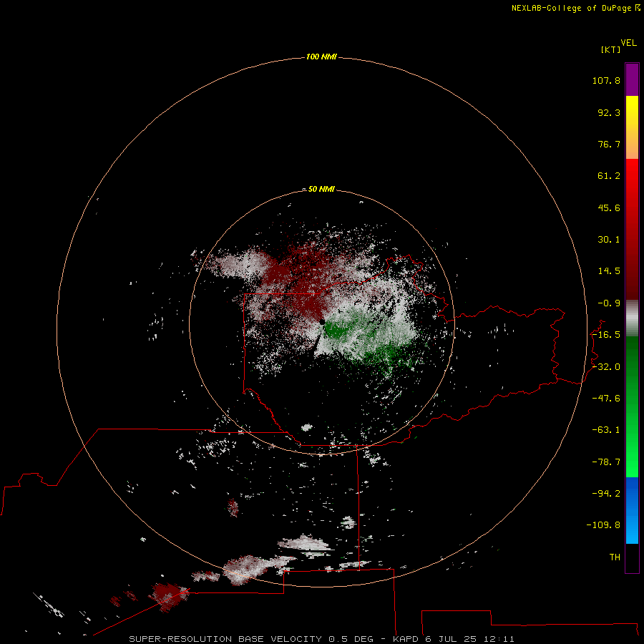Select the -94.2 legend value
Screen dimensions: 644x644
606,494
